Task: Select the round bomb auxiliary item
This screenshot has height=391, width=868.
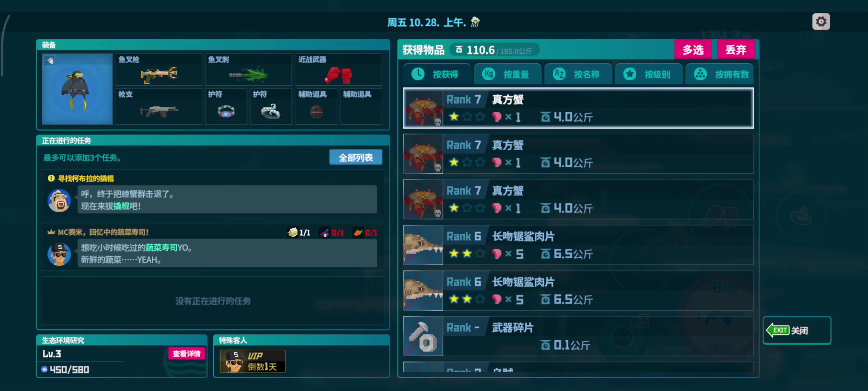Action: [x=316, y=107]
